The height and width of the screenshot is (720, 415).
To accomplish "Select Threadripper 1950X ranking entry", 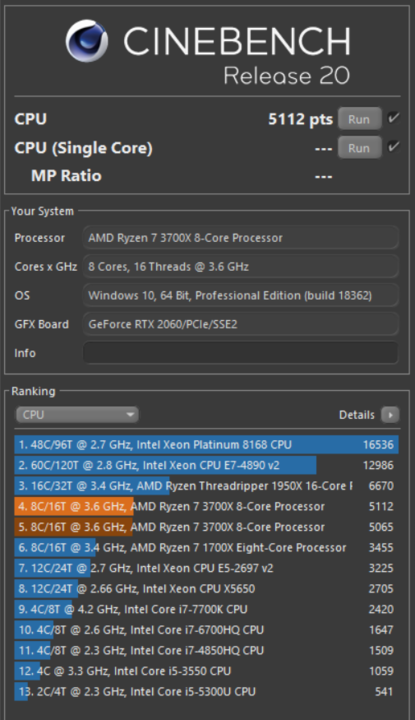I will coord(206,486).
